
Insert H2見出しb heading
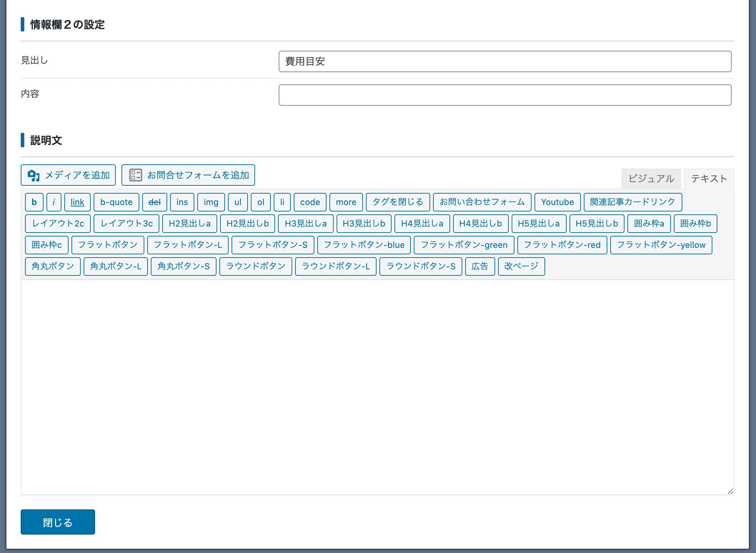[x=248, y=224]
